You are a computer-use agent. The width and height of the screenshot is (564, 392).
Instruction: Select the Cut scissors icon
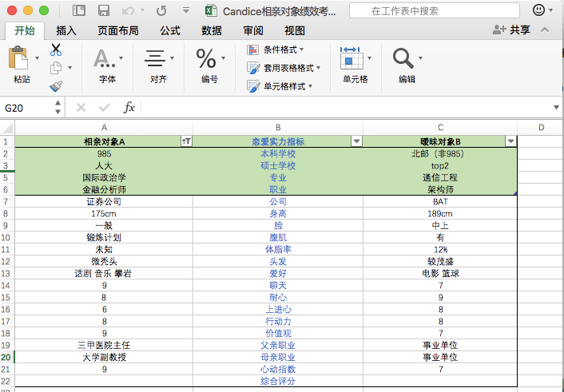point(56,49)
